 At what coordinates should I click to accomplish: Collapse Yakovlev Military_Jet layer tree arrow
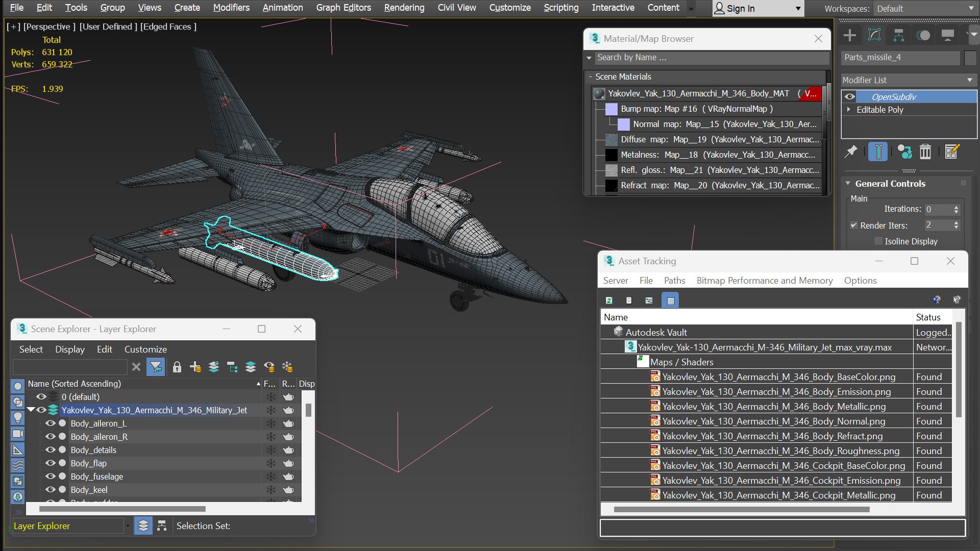[31, 410]
